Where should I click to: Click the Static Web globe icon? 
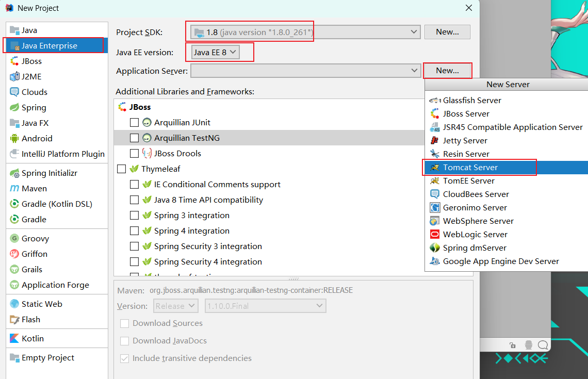click(14, 304)
